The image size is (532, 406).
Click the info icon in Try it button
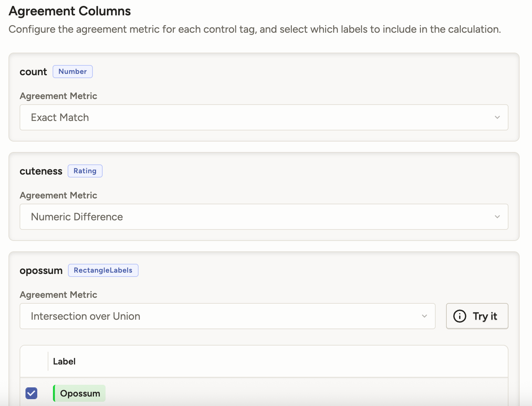pyautogui.click(x=459, y=316)
